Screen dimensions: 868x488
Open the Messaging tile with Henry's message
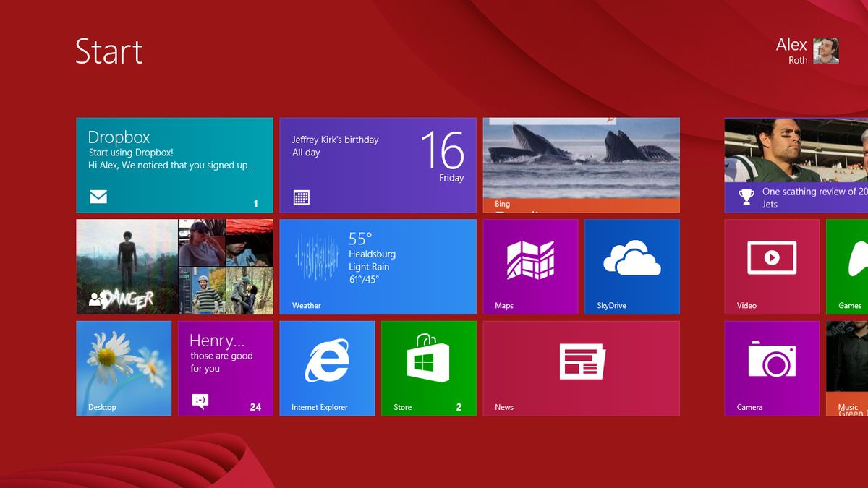225,368
